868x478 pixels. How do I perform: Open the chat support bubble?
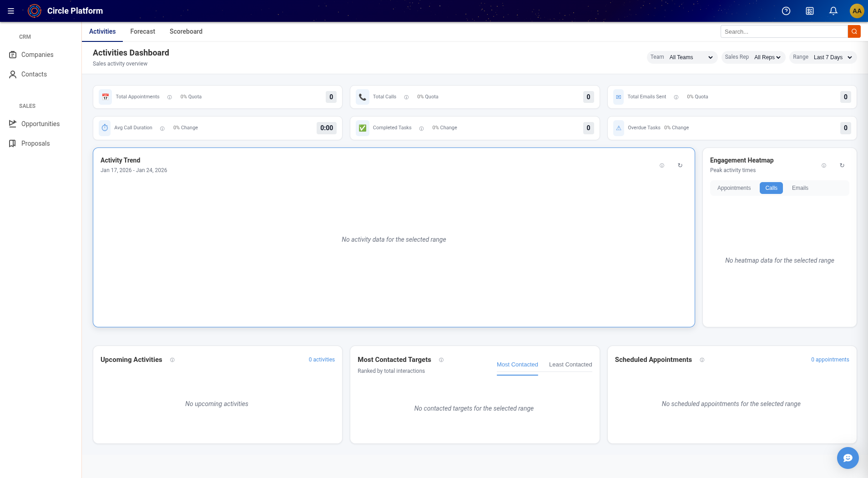[848, 458]
